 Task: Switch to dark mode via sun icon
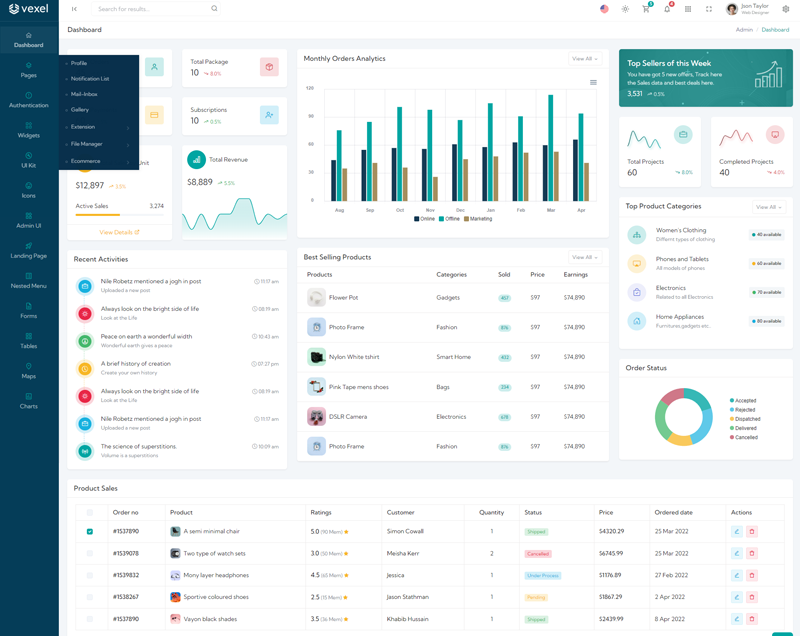pos(625,9)
